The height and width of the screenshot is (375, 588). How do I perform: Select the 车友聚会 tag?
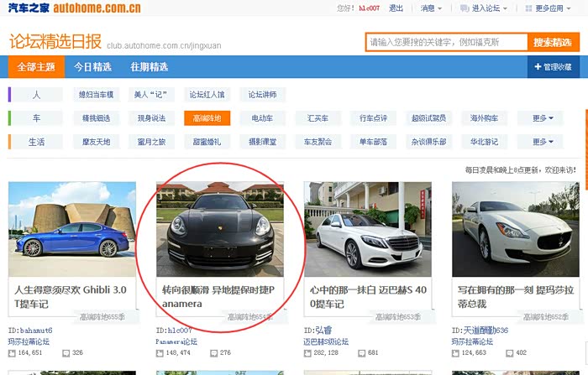(x=318, y=142)
